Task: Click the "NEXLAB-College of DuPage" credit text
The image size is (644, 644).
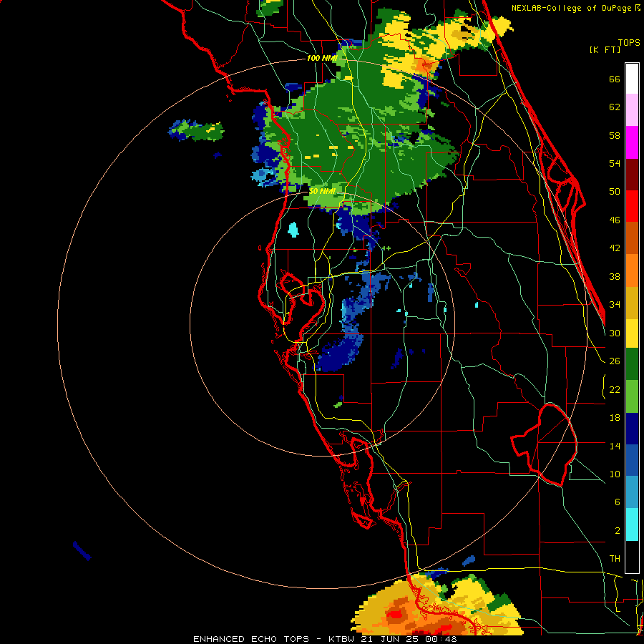Action: (x=571, y=8)
